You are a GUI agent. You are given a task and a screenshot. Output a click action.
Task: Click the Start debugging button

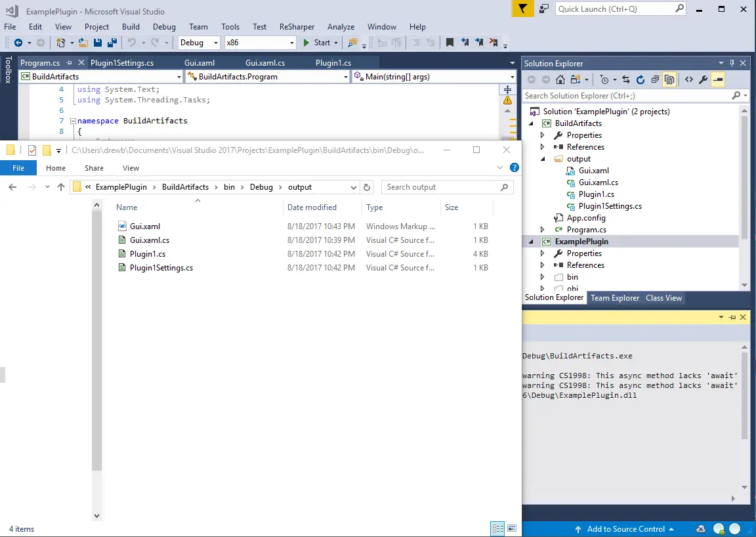[x=322, y=43]
